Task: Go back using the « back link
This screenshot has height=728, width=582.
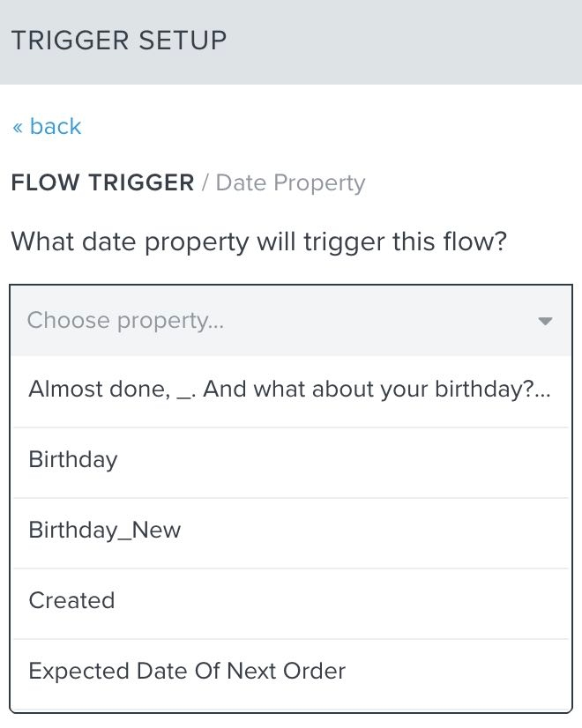Action: [x=47, y=127]
